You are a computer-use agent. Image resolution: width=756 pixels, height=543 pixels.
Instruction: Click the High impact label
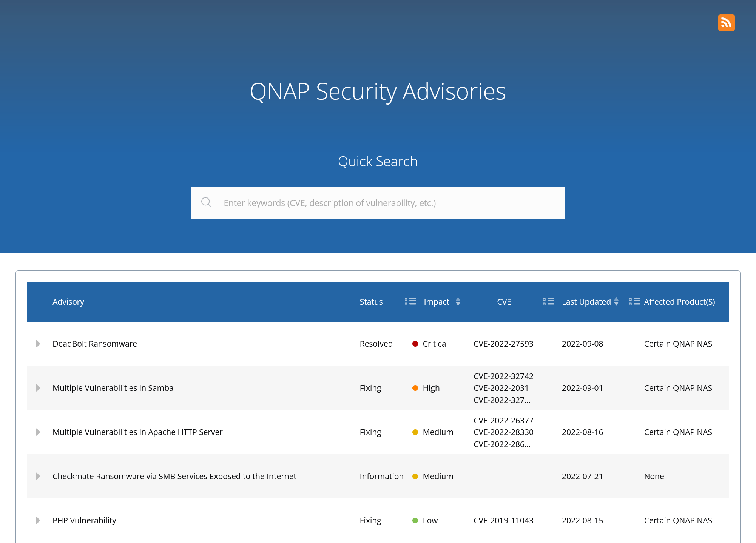tap(431, 388)
